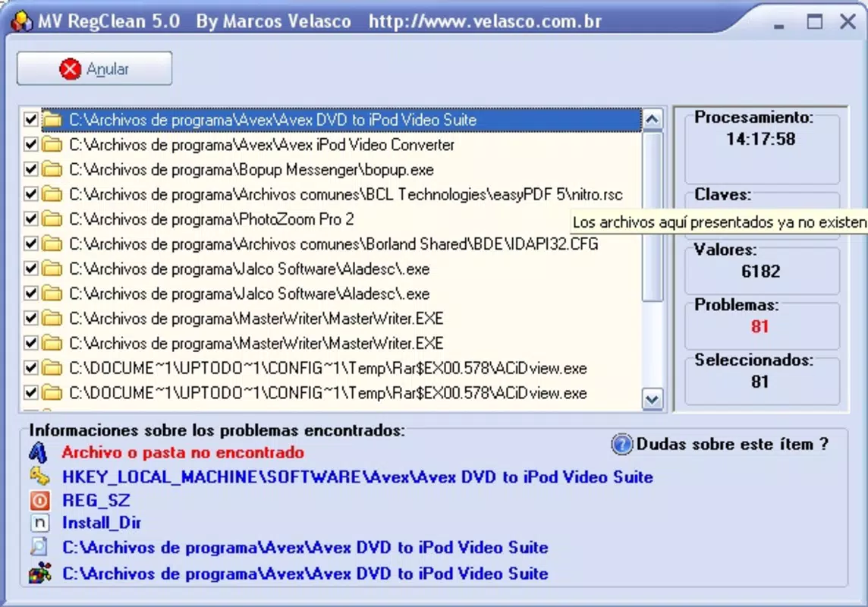Click the red icon beside REG_SZ

click(x=39, y=500)
